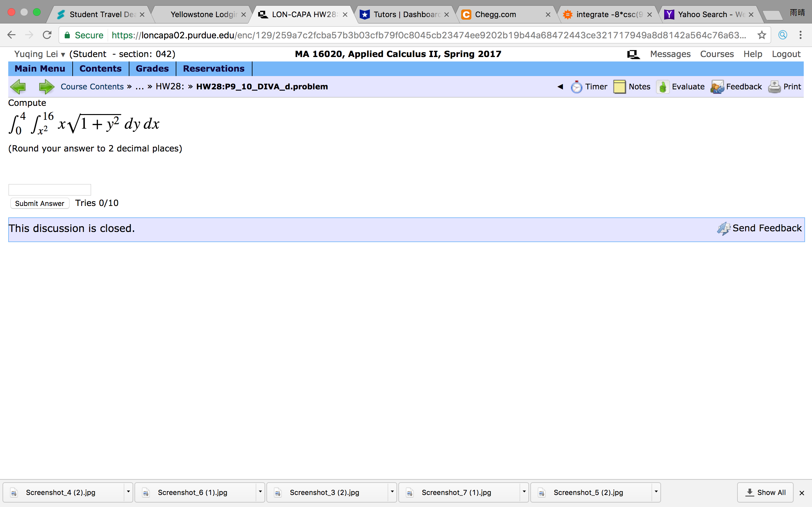Click the green forward arrow icon
The width and height of the screenshot is (812, 507).
tap(46, 87)
